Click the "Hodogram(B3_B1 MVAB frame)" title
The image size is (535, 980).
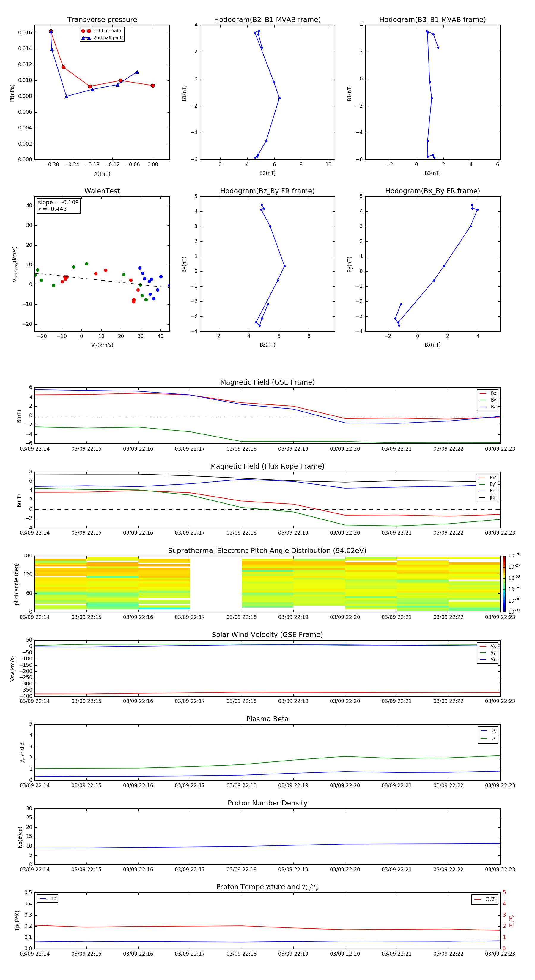(432, 19)
